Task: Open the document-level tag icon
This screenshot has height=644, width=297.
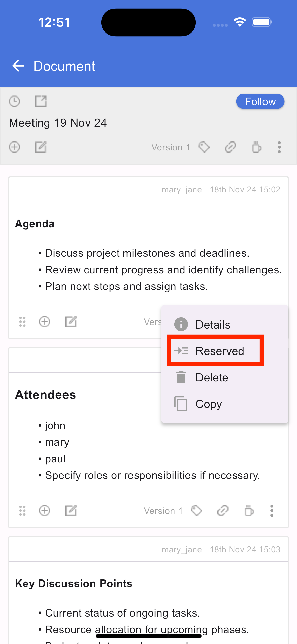Action: 204,147
